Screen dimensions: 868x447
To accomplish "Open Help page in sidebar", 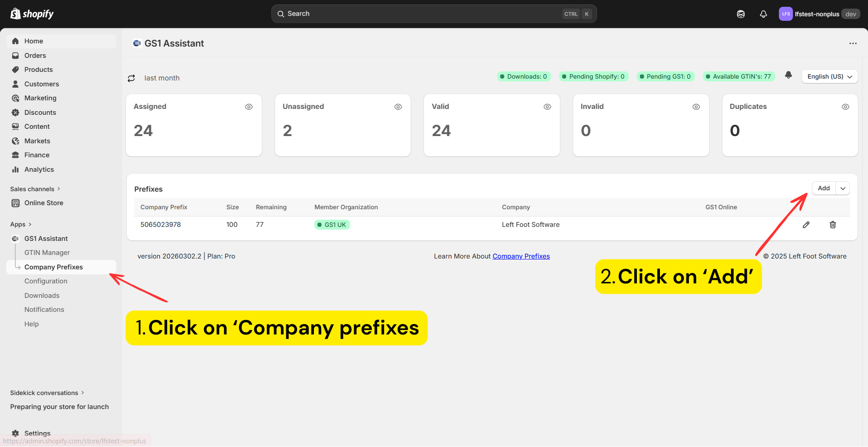I will tap(32, 324).
